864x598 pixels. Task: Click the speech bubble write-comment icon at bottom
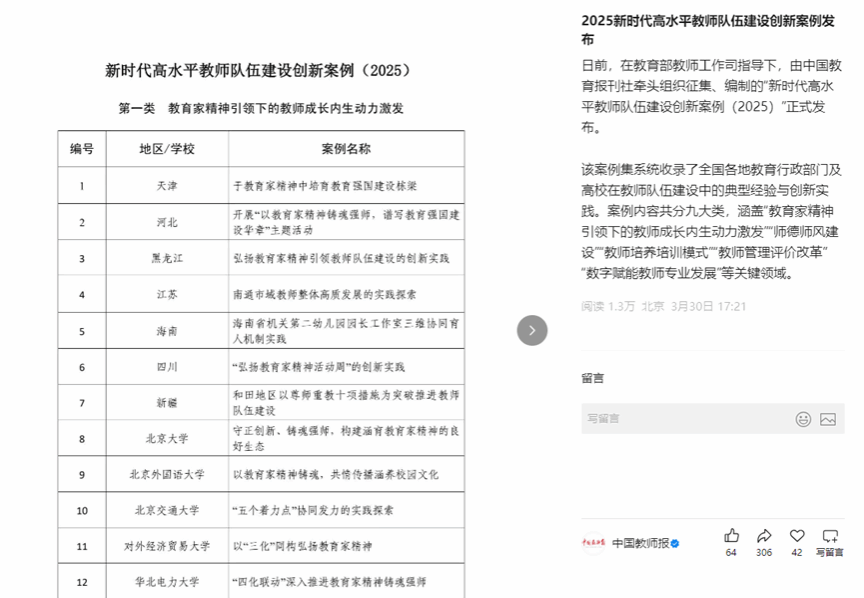coord(829,536)
